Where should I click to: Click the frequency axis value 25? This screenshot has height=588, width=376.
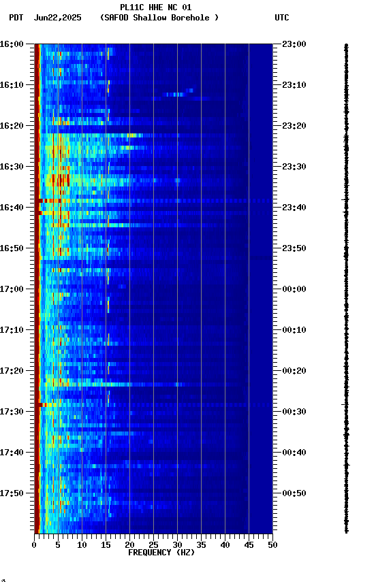click(x=153, y=545)
